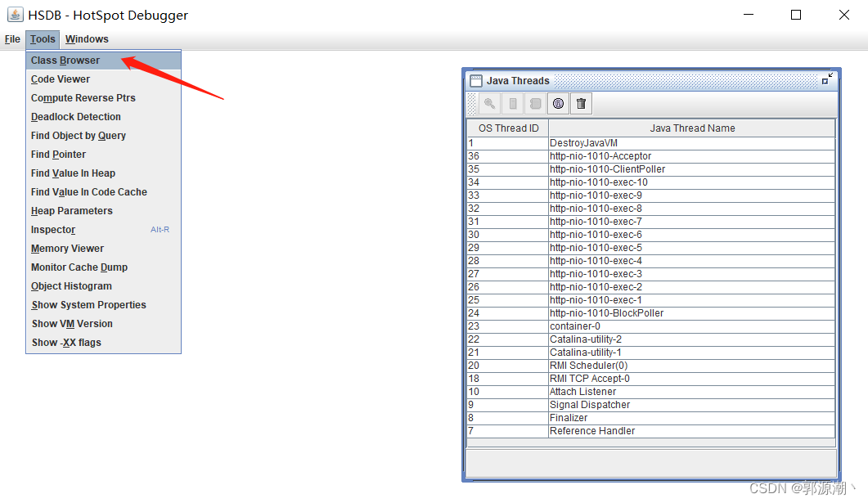Select thread http-nio-1010-exec-6
This screenshot has width=868, height=503.
pos(651,235)
